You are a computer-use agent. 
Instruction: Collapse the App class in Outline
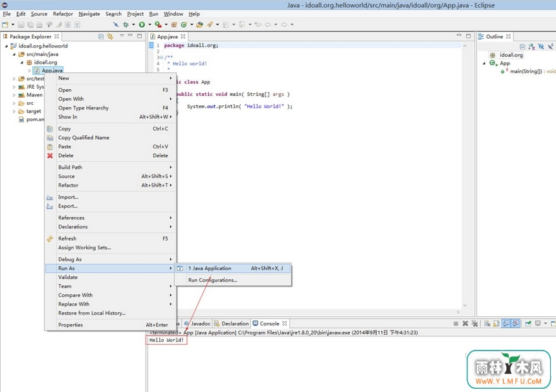(484, 63)
